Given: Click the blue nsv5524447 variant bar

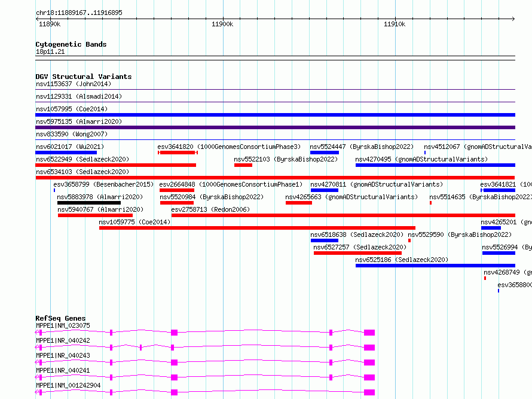Looking at the screenshot, I should (325, 153).
